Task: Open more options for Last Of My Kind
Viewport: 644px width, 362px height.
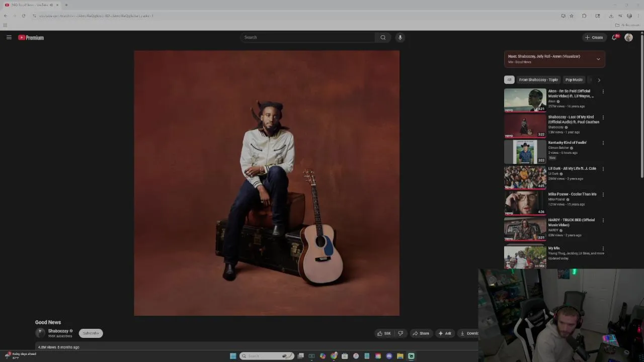Action: [603, 117]
